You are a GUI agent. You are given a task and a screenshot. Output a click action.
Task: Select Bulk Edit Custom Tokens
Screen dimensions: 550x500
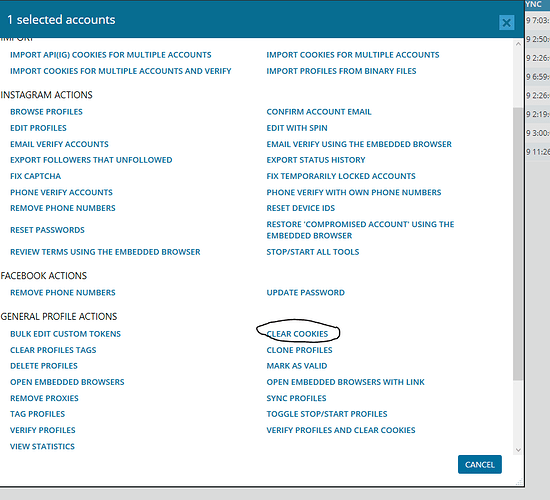tap(65, 334)
